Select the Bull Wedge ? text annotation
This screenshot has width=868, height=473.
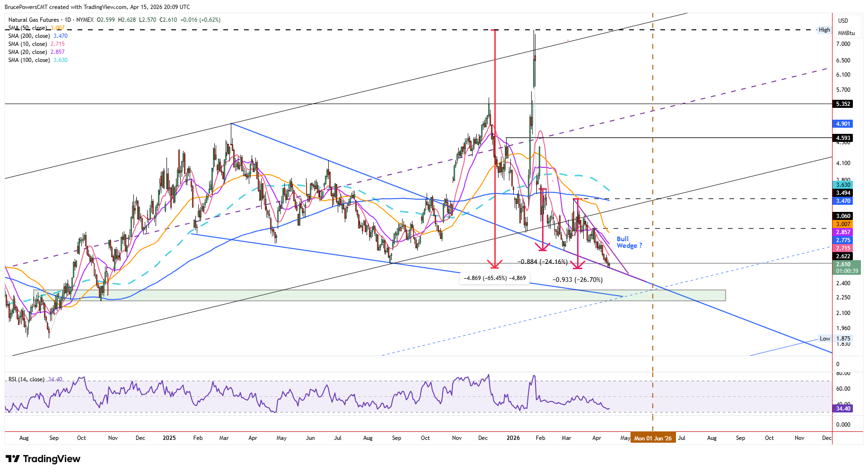click(x=629, y=242)
